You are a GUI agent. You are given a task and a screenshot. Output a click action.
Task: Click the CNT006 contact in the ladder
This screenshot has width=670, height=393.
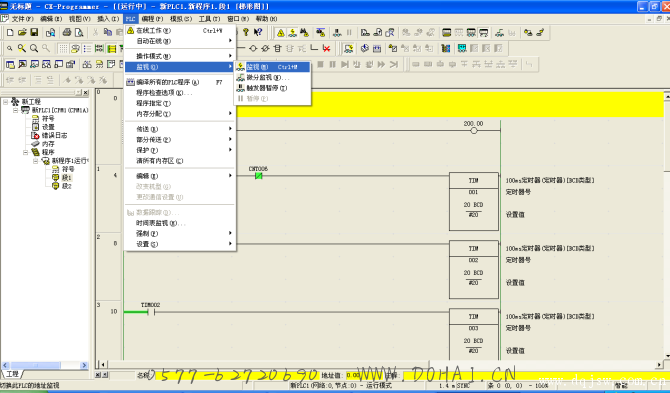pyautogui.click(x=259, y=176)
